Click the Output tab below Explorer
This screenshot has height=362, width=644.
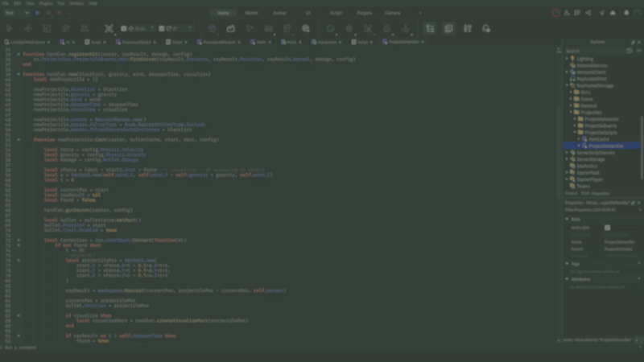[x=571, y=193]
